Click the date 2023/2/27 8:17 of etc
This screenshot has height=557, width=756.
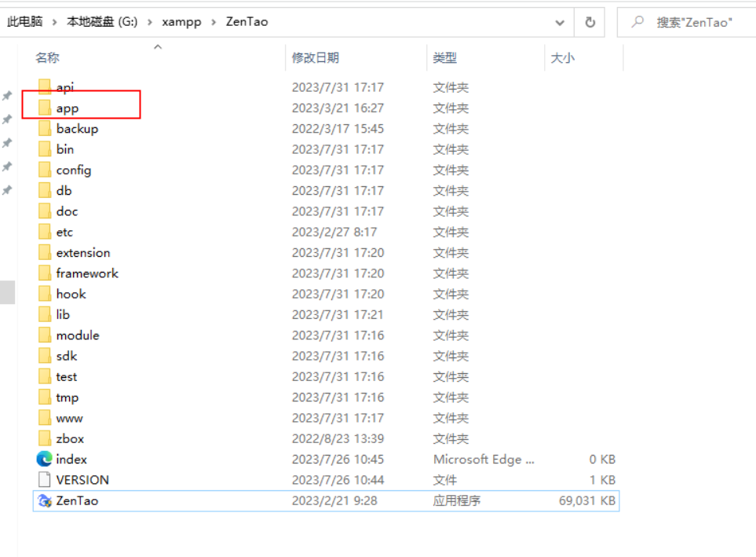[334, 233]
